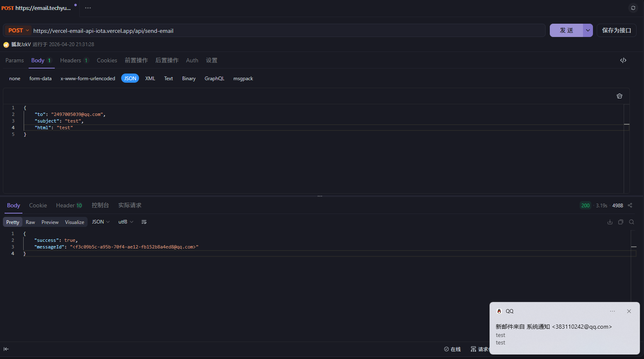Choose the none body type option

15,79
